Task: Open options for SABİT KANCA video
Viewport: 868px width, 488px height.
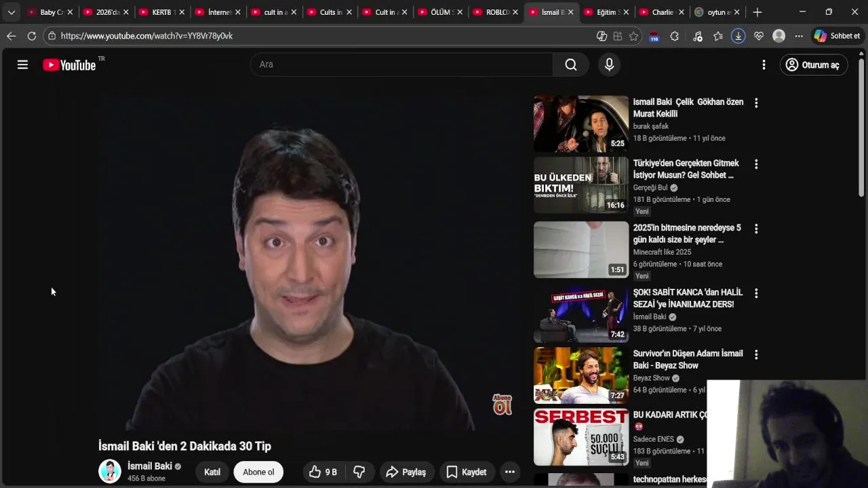Action: pos(756,293)
